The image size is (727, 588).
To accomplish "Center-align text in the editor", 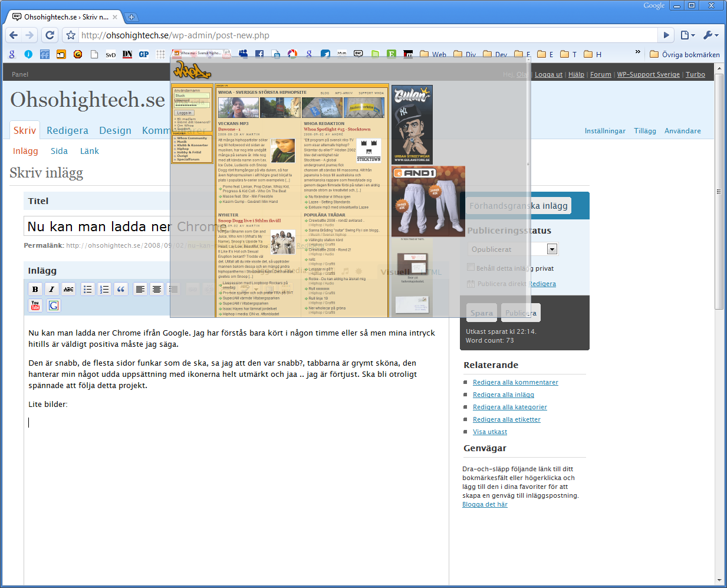I will [x=156, y=289].
